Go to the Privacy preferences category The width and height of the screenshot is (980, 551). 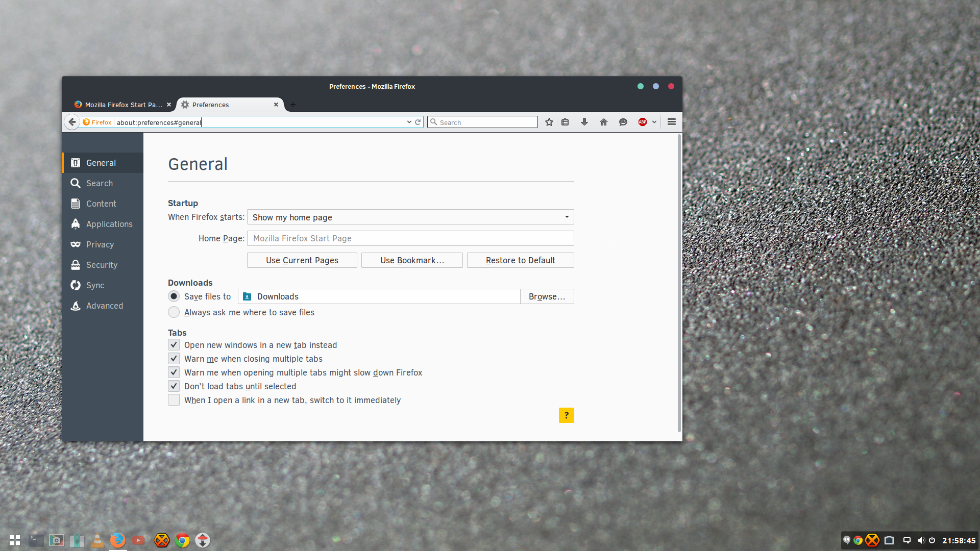click(x=103, y=244)
